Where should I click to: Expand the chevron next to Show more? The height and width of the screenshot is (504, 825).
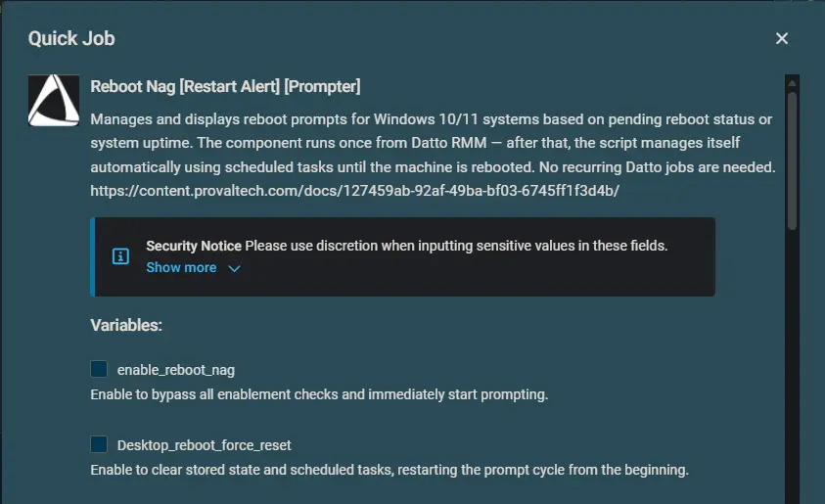pyautogui.click(x=234, y=268)
